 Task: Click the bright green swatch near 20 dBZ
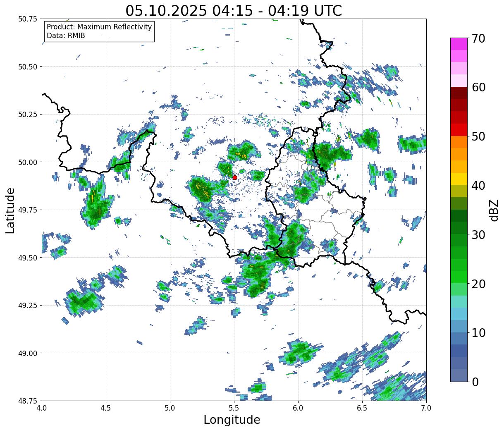click(x=459, y=277)
